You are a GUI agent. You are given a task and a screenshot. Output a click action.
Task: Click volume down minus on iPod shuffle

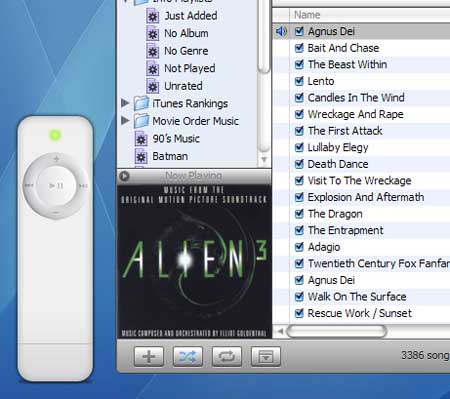(56, 212)
